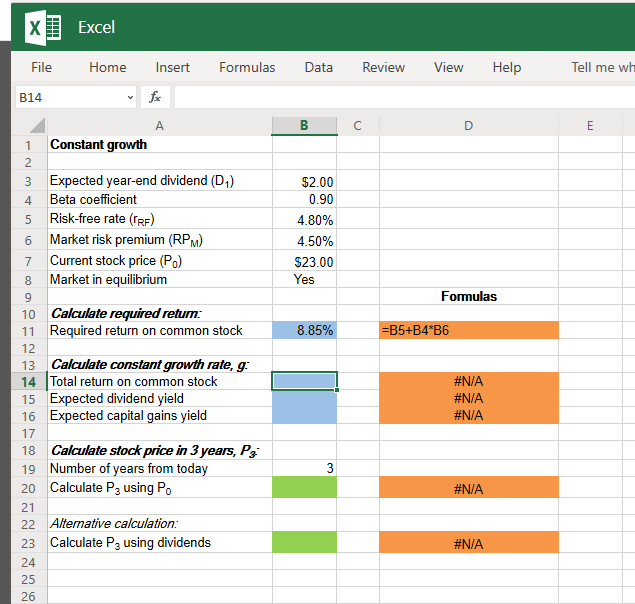
Task: Select 'Total return on common stock' label
Action: [x=160, y=381]
